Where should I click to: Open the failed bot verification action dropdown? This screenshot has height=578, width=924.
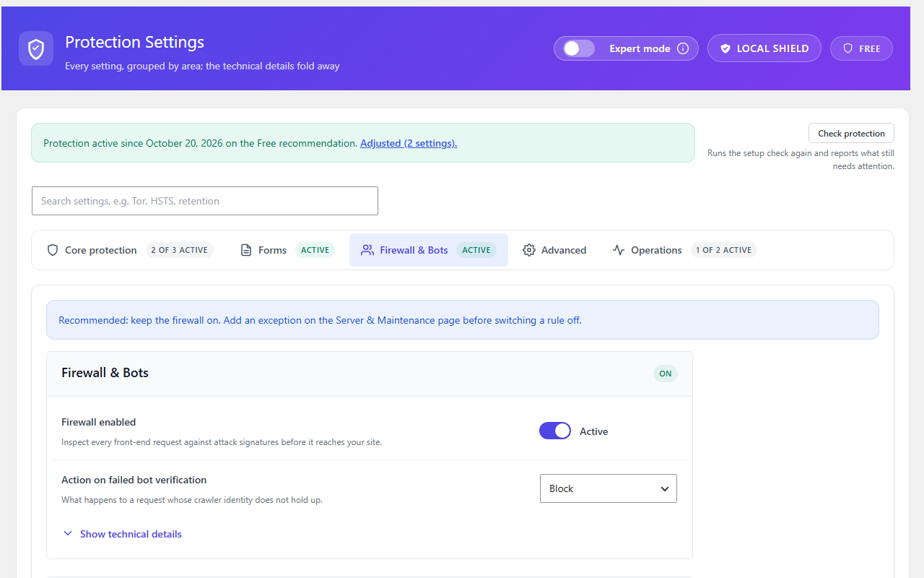coord(609,488)
